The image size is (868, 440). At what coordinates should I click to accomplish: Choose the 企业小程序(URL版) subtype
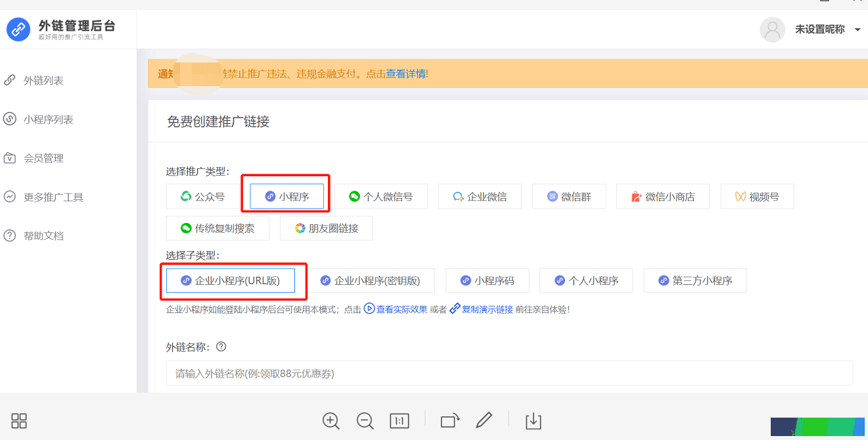(231, 280)
